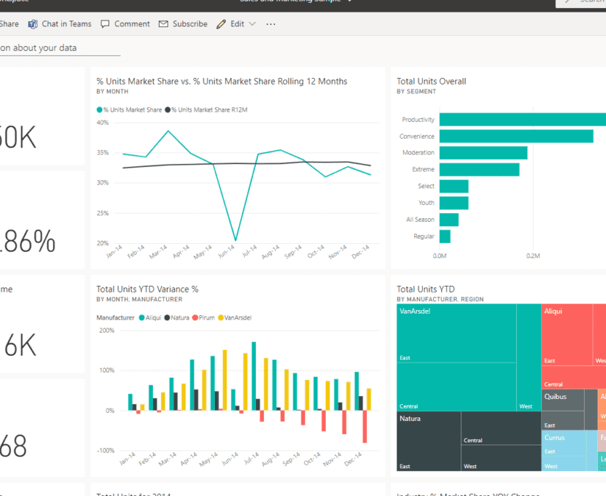The height and width of the screenshot is (496, 606).
Task: Click the Pirum legend color marker
Action: [x=195, y=318]
